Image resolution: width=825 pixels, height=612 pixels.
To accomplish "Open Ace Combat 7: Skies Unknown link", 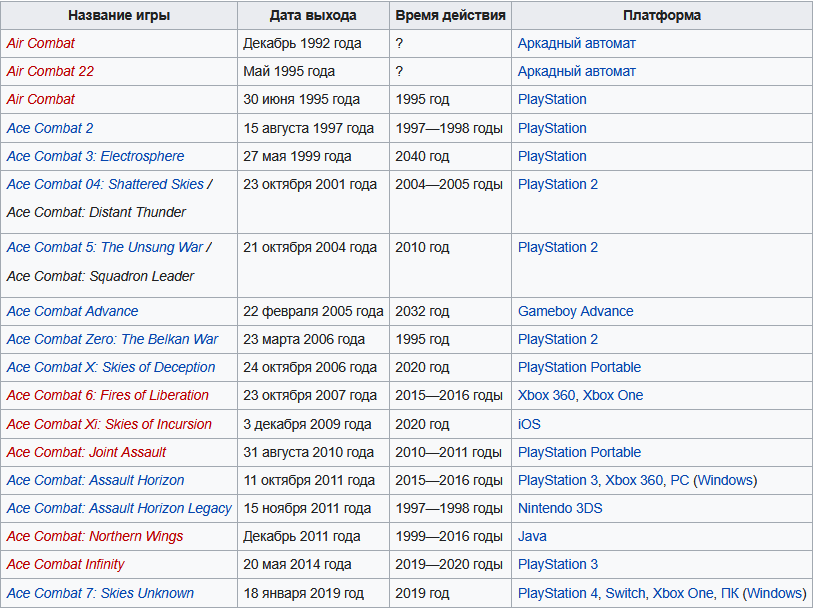I will click(x=100, y=593).
